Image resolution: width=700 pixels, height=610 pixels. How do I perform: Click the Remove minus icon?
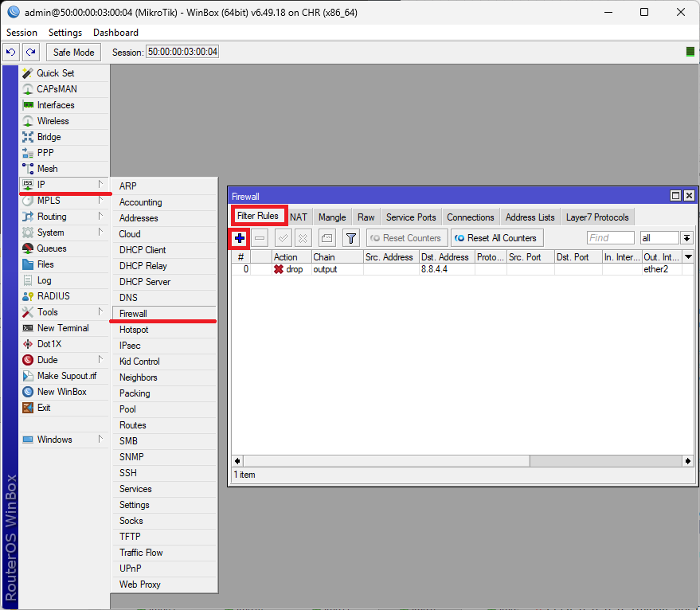click(260, 238)
